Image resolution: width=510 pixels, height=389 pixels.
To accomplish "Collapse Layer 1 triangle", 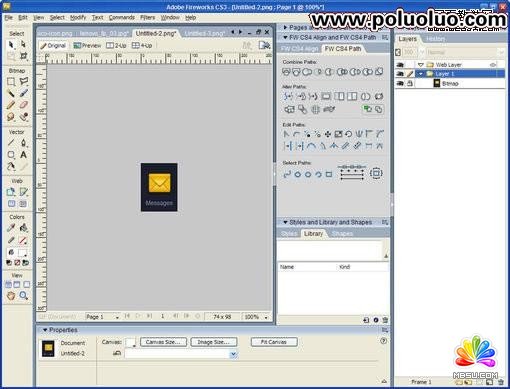I will pyautogui.click(x=421, y=74).
